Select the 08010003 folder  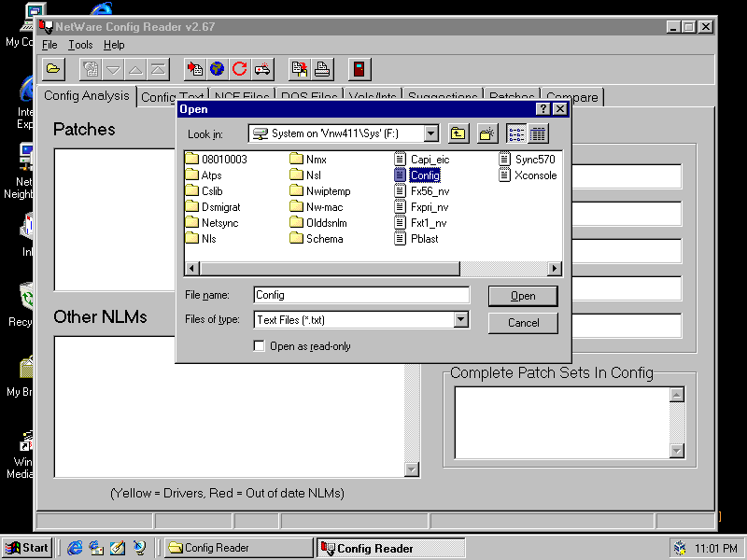click(217, 160)
